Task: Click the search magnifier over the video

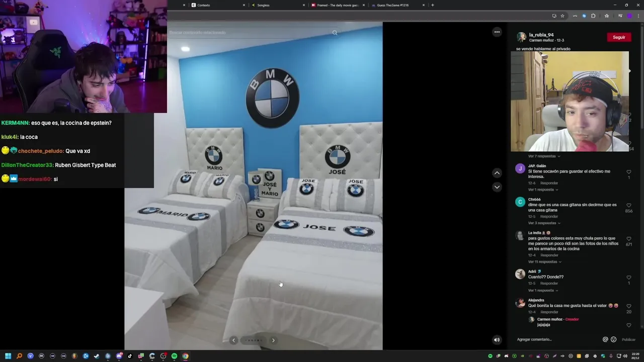Action: tap(335, 33)
